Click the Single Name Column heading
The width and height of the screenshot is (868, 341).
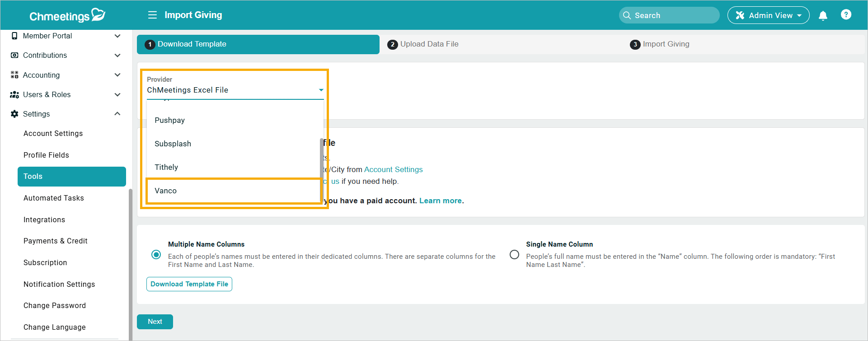[x=559, y=244]
